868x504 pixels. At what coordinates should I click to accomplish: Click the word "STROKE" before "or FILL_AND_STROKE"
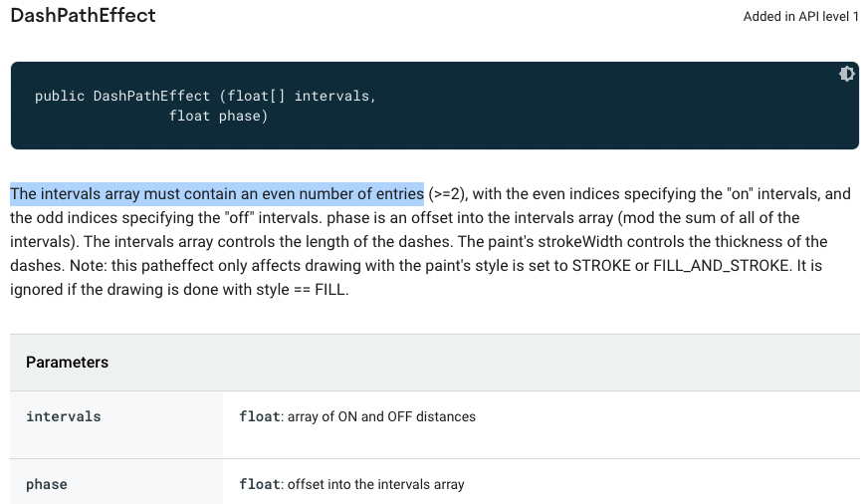[601, 266]
